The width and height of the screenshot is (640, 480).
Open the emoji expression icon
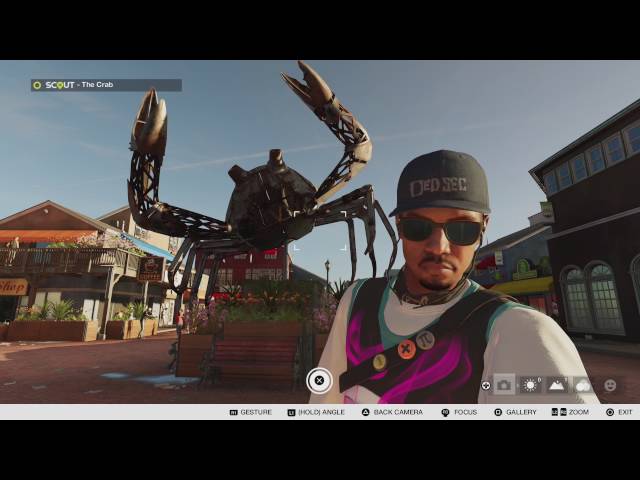pyautogui.click(x=610, y=385)
